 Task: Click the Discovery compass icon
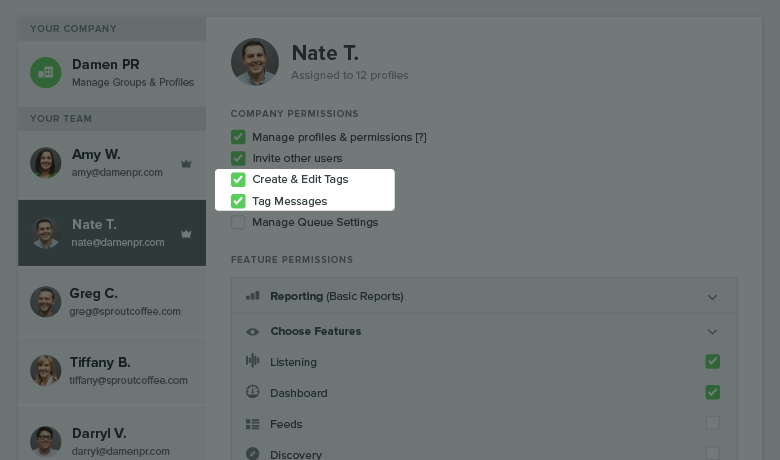(x=253, y=454)
